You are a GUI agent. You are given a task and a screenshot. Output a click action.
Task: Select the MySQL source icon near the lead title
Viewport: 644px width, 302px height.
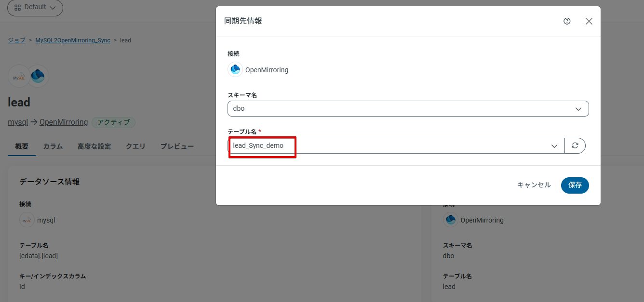point(18,76)
